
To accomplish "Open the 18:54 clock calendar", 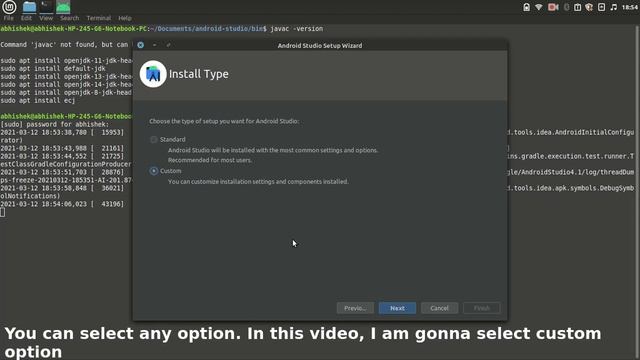I will [x=630, y=7].
